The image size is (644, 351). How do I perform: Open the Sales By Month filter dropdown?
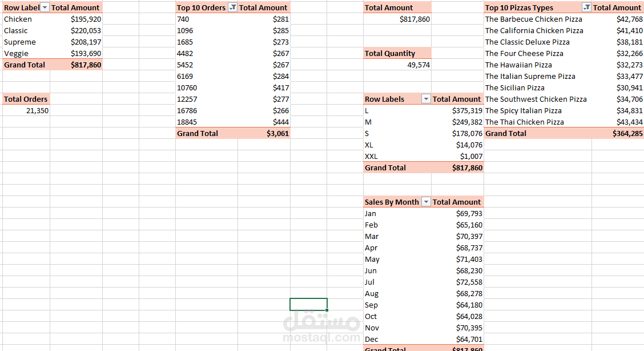pyautogui.click(x=426, y=202)
